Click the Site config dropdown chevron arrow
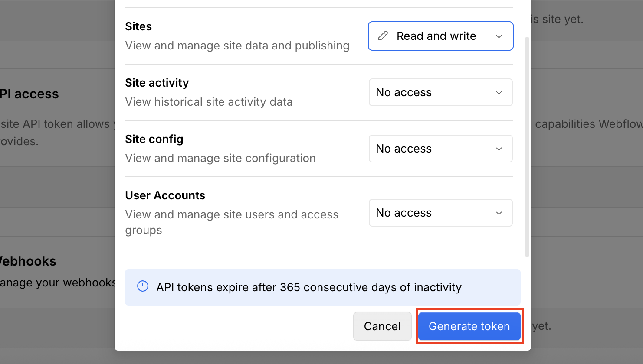 499,149
